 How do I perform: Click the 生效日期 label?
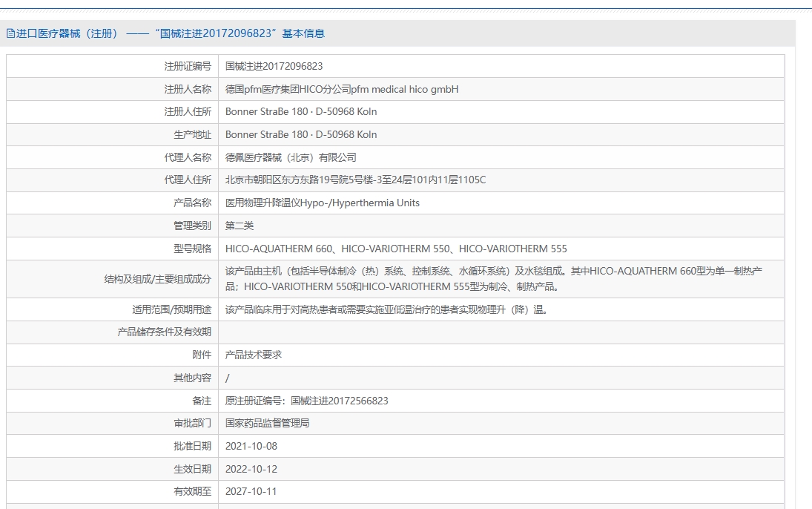[192, 469]
